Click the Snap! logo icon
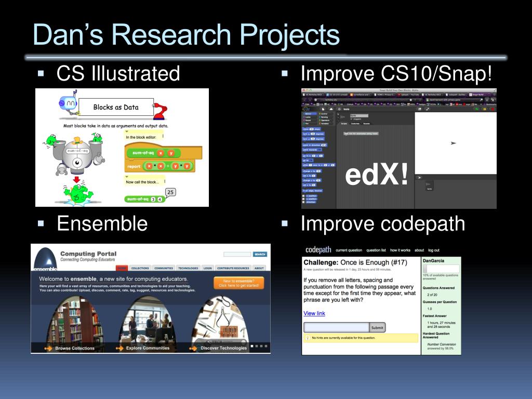The height and width of the screenshot is (399, 532). pos(306,109)
